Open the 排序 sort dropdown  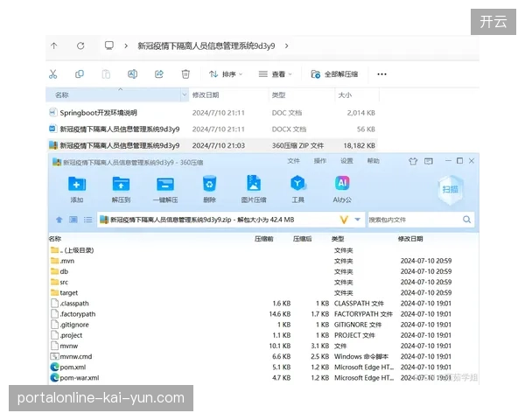click(x=226, y=74)
